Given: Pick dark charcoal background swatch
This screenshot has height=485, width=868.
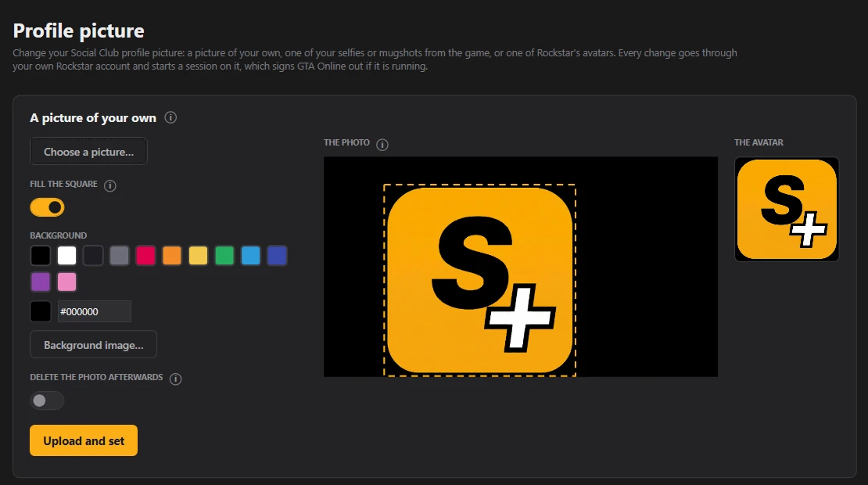Looking at the screenshot, I should pos(93,256).
